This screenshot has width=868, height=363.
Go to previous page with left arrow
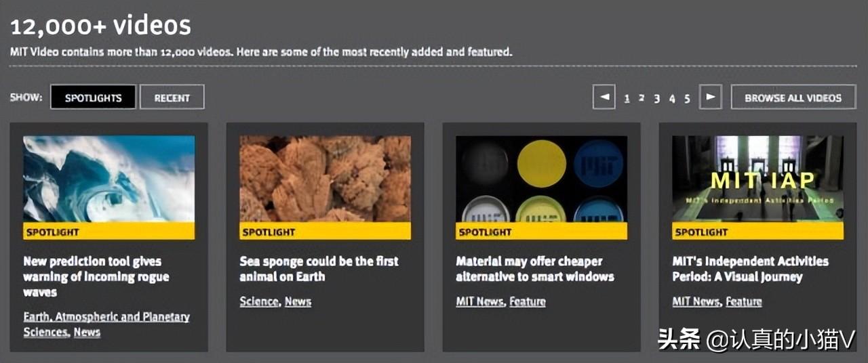604,97
